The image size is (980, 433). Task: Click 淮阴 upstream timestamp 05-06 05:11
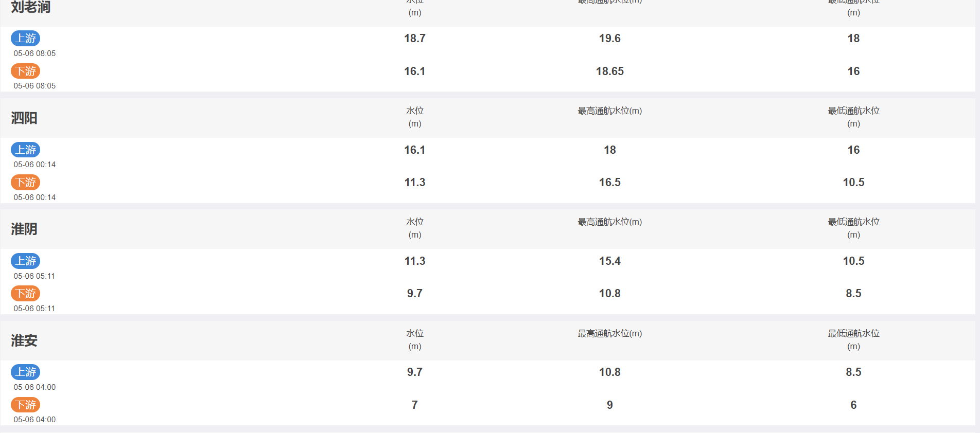[x=34, y=276]
